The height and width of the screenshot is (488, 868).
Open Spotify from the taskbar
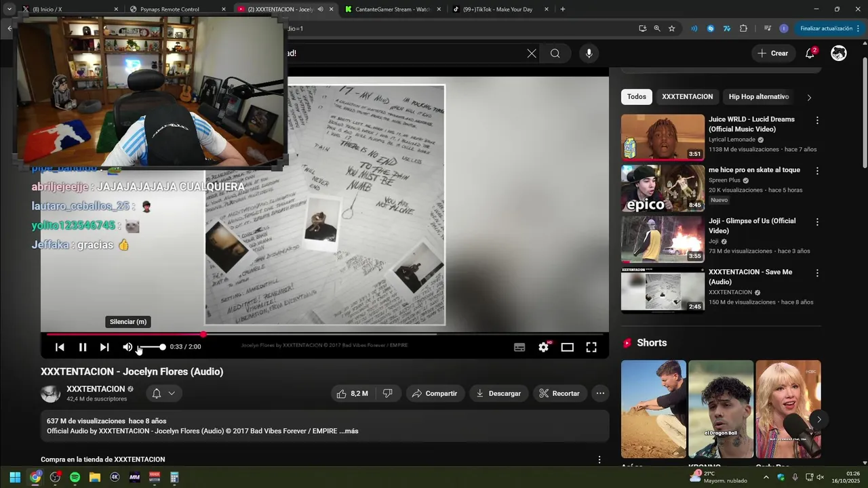pos(75,477)
